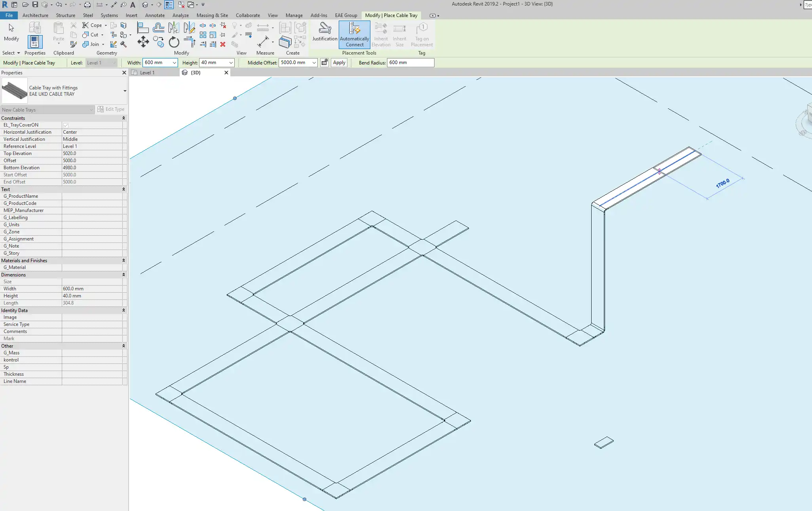This screenshot has height=511, width=812.
Task: Click the Align tool icon
Action: click(x=142, y=28)
